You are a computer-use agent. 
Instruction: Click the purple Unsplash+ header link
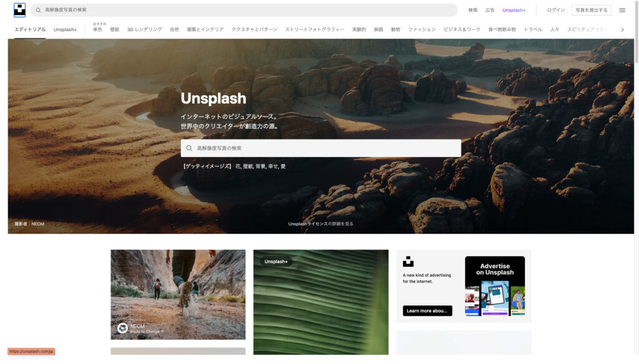coord(514,10)
